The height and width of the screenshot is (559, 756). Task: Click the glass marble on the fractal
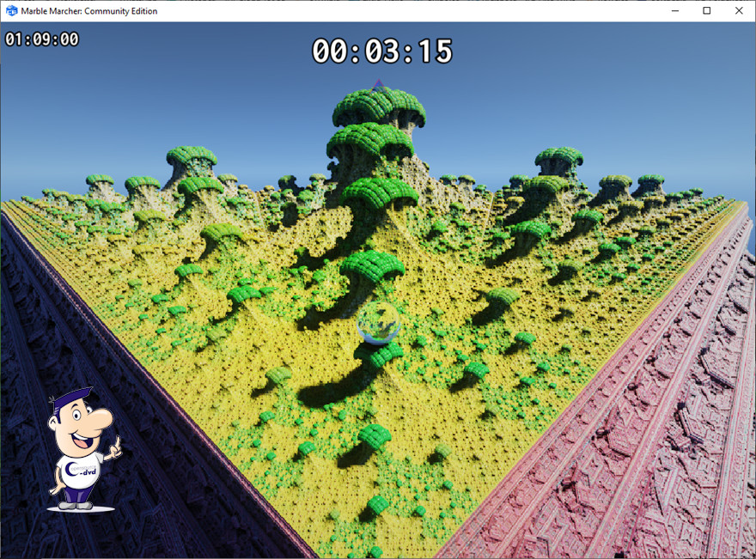(x=378, y=324)
